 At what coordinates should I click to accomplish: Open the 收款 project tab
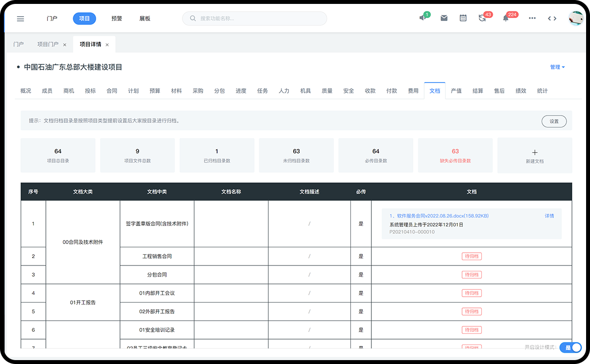370,91
